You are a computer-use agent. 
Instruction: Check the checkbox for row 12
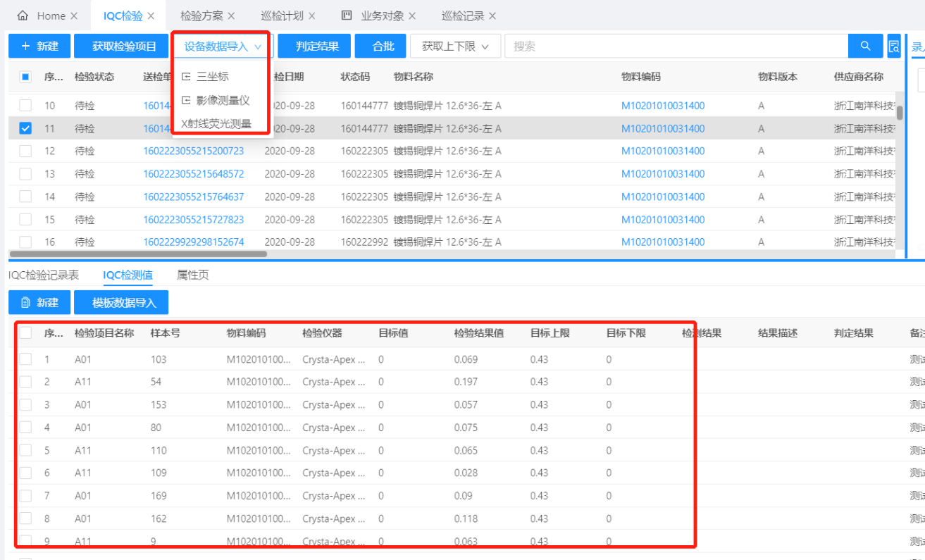(x=25, y=151)
